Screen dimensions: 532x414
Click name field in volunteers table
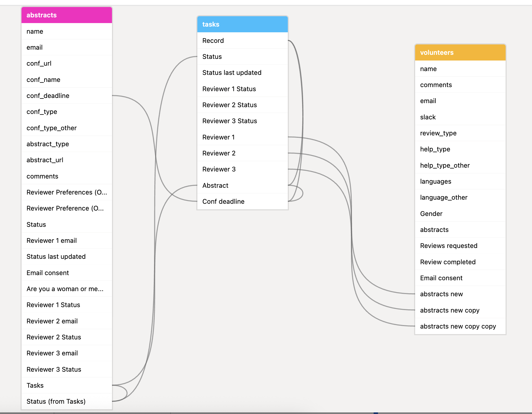click(x=460, y=69)
